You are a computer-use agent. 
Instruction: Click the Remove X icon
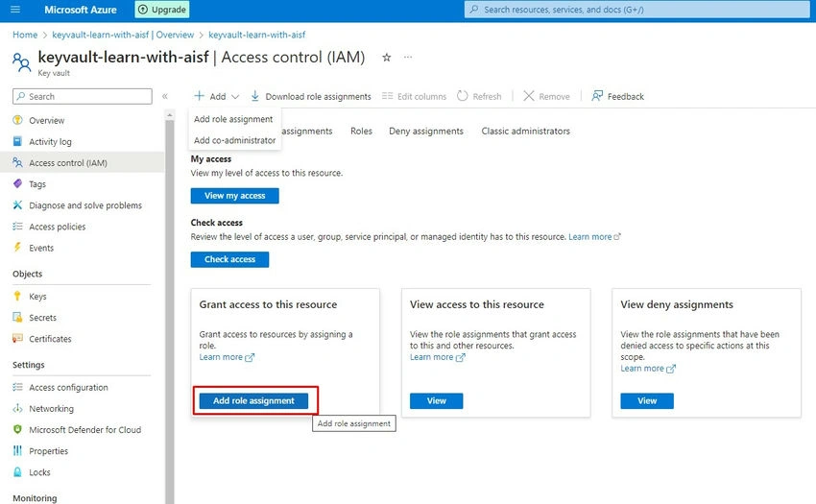[x=529, y=96]
